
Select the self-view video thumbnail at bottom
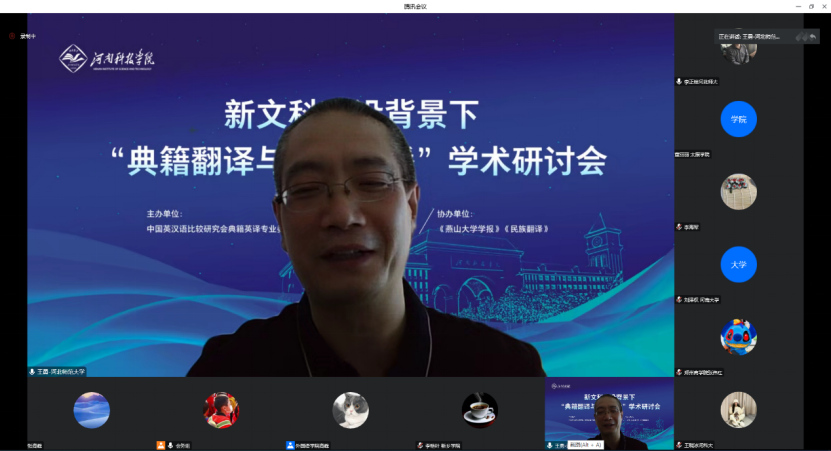[x=609, y=413]
